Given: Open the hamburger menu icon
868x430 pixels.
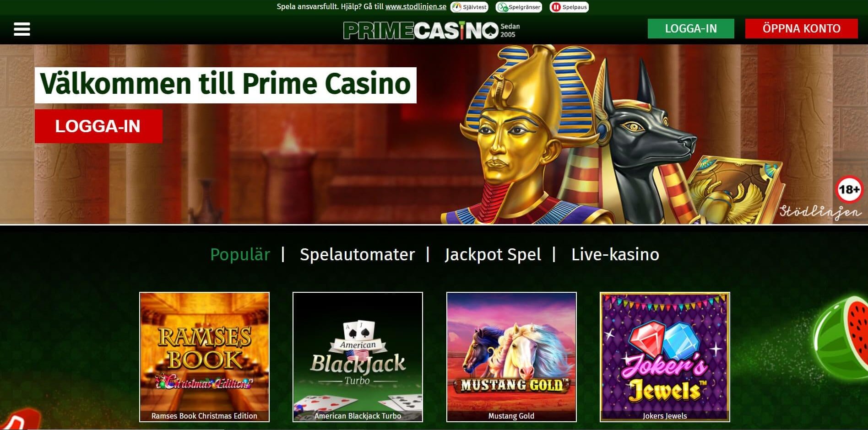Looking at the screenshot, I should (22, 29).
